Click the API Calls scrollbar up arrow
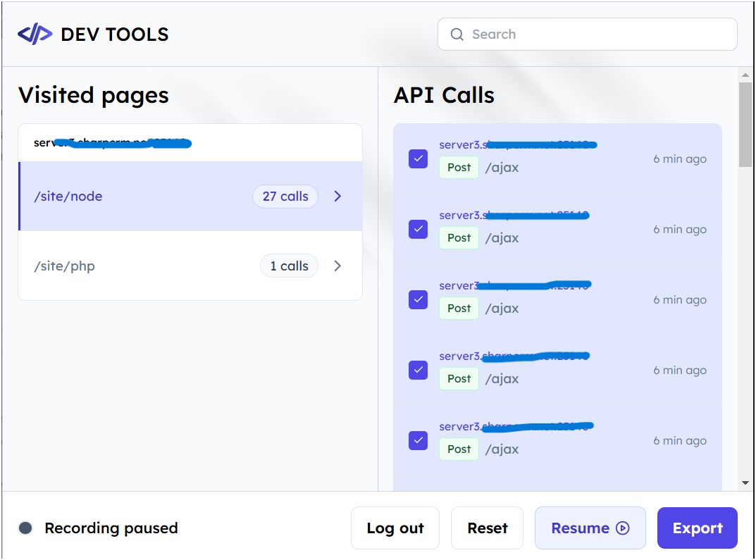This screenshot has width=756, height=560. coord(745,75)
